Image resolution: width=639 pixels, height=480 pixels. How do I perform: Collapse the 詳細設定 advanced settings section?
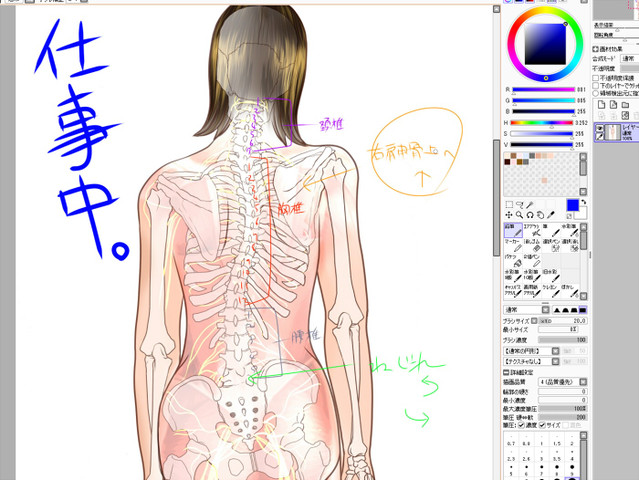[506, 372]
